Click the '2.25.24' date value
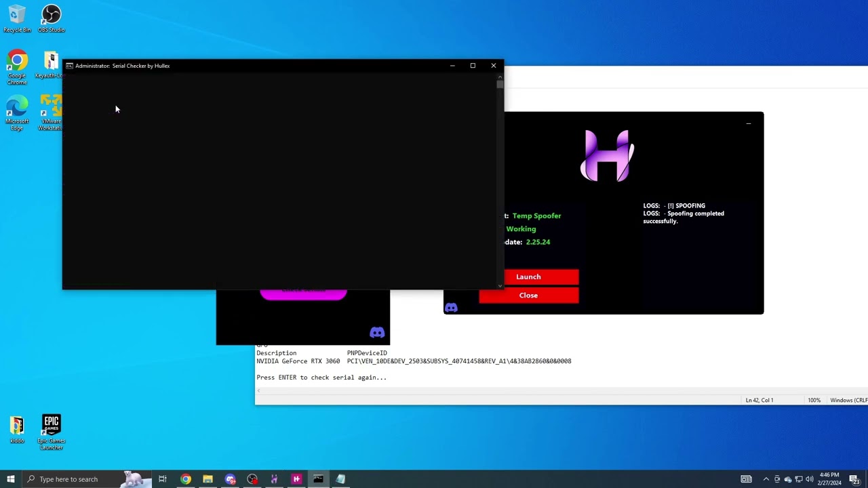The height and width of the screenshot is (488, 868). 538,242
